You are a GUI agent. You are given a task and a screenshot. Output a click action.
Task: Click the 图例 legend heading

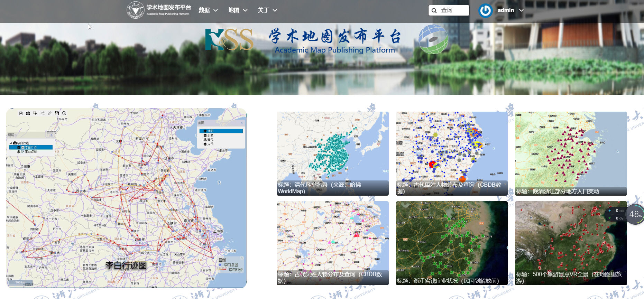pyautogui.click(x=222, y=260)
